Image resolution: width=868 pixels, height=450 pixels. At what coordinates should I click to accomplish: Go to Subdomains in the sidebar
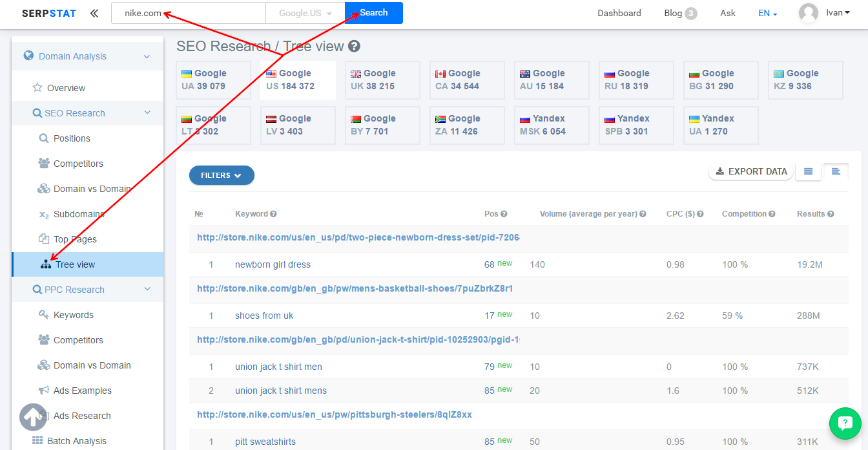(79, 214)
